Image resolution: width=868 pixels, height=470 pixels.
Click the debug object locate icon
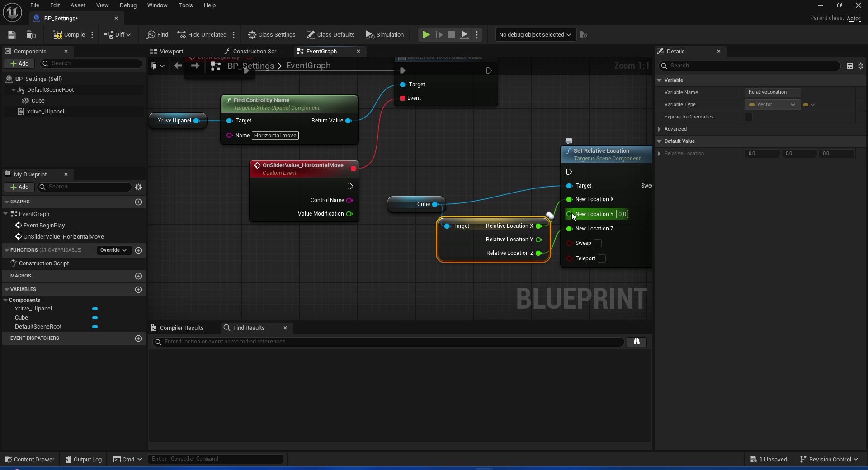(584, 35)
